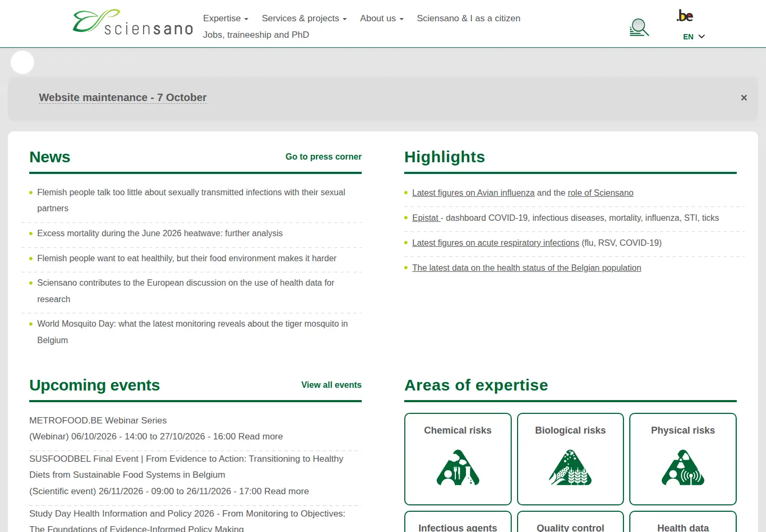Read more about the 06/10/2026 webinar
Image resolution: width=766 pixels, height=532 pixels.
(261, 437)
